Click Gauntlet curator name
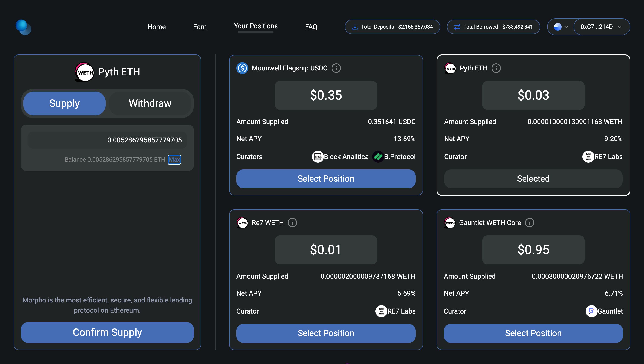The width and height of the screenshot is (644, 364). coord(610,311)
